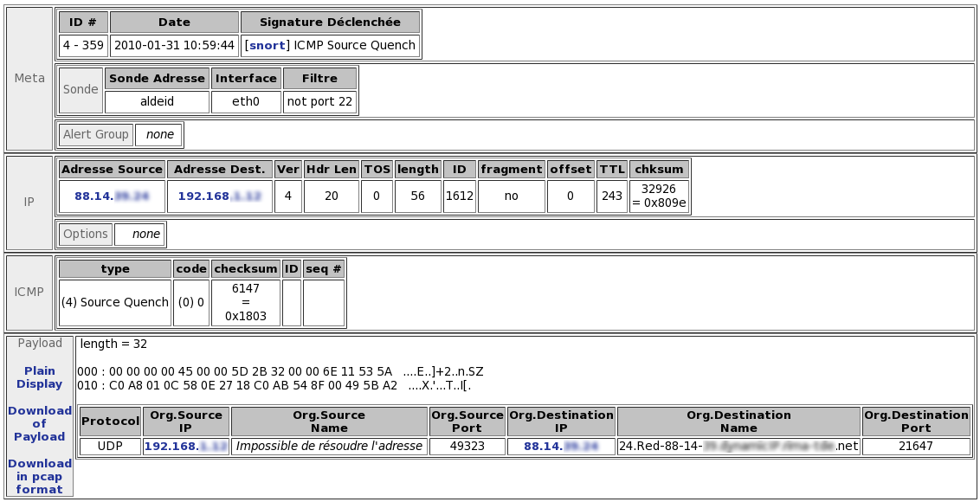The image size is (980, 502).
Task: Open source address 88.14 link in IP section
Action: click(111, 196)
